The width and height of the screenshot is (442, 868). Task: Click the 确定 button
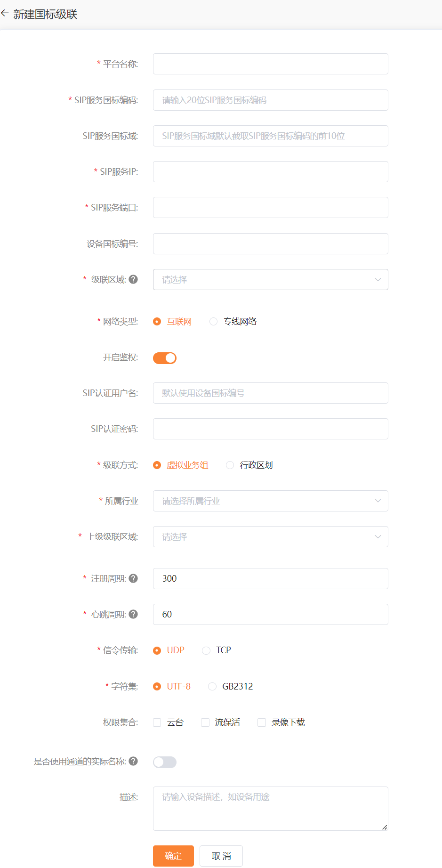[173, 856]
